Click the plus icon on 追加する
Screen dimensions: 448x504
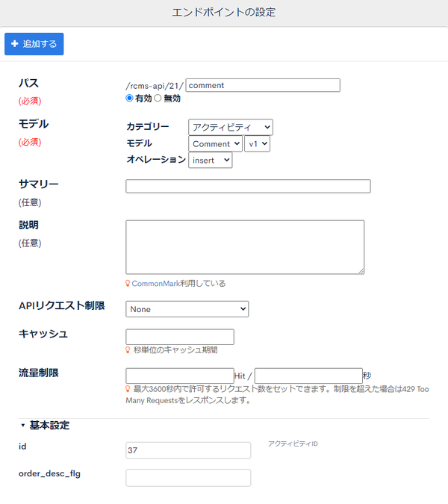[x=14, y=44]
